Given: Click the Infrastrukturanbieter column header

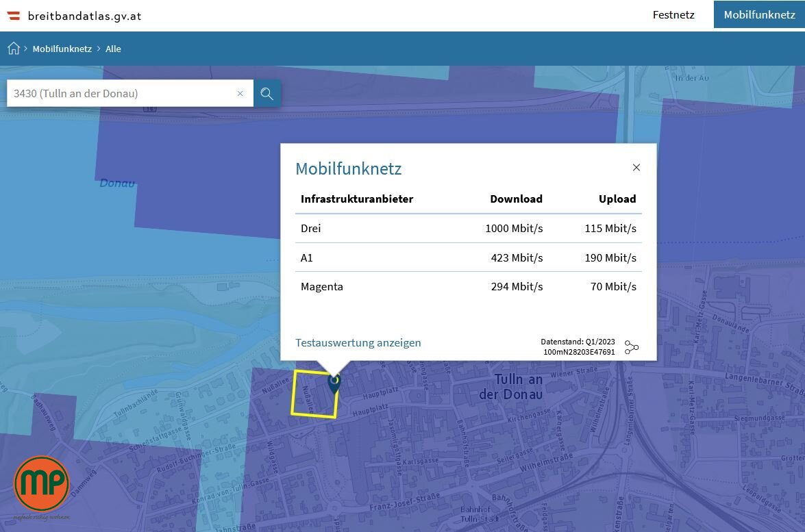Looking at the screenshot, I should tap(357, 199).
